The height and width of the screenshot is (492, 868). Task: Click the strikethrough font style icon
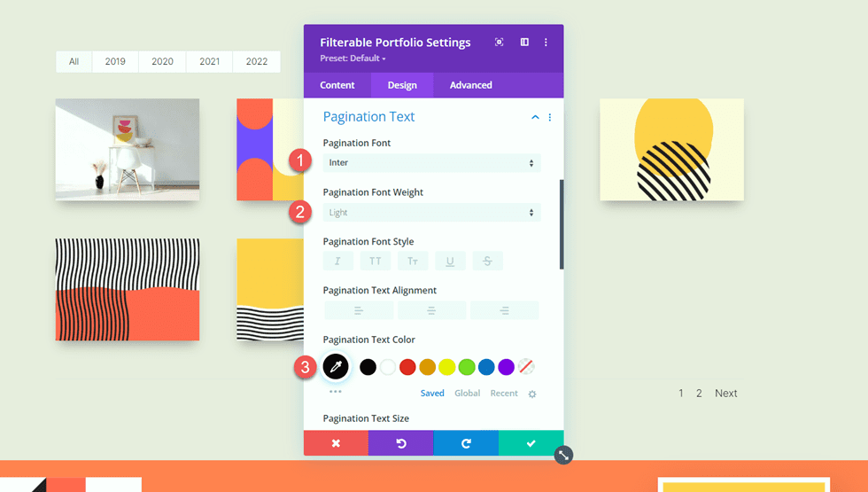coord(487,261)
